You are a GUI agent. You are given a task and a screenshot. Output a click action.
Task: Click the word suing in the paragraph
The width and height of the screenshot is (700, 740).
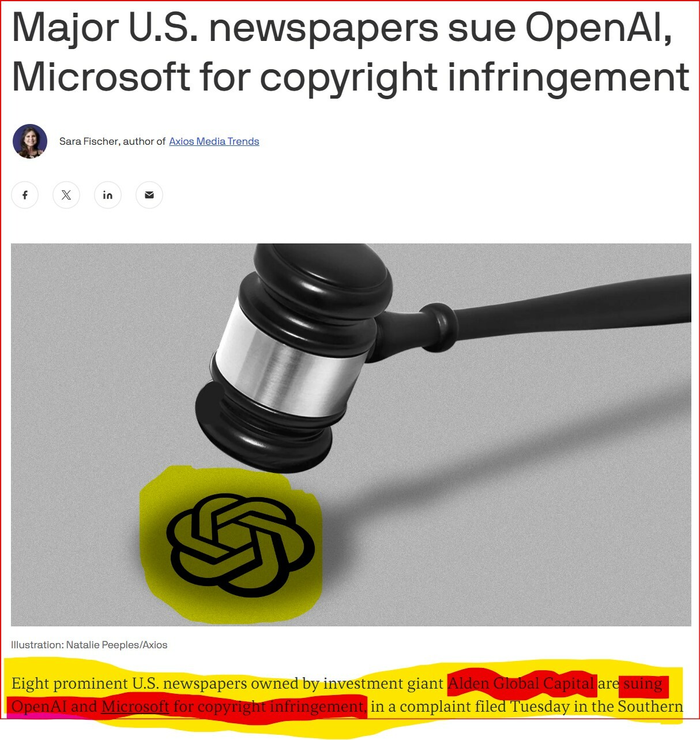[x=642, y=684]
